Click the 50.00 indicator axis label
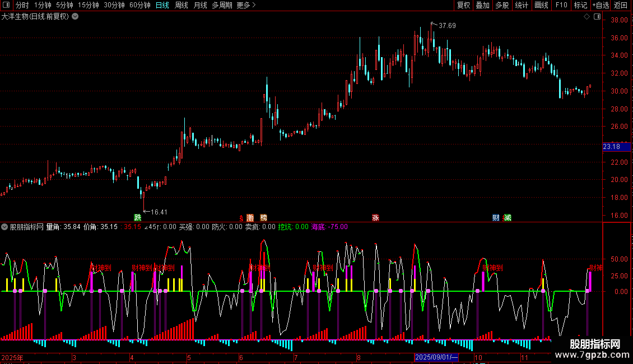The height and width of the screenshot is (364, 633). [x=619, y=259]
